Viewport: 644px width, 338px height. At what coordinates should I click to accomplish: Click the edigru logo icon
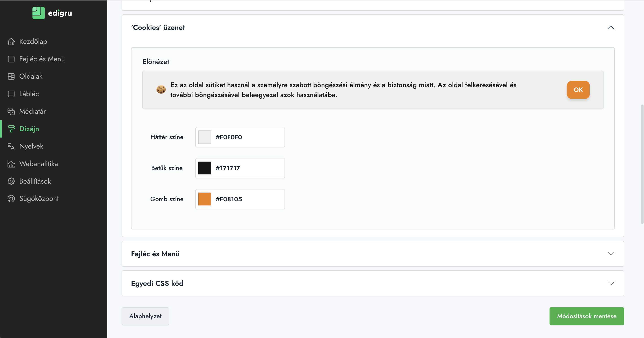coord(39,13)
